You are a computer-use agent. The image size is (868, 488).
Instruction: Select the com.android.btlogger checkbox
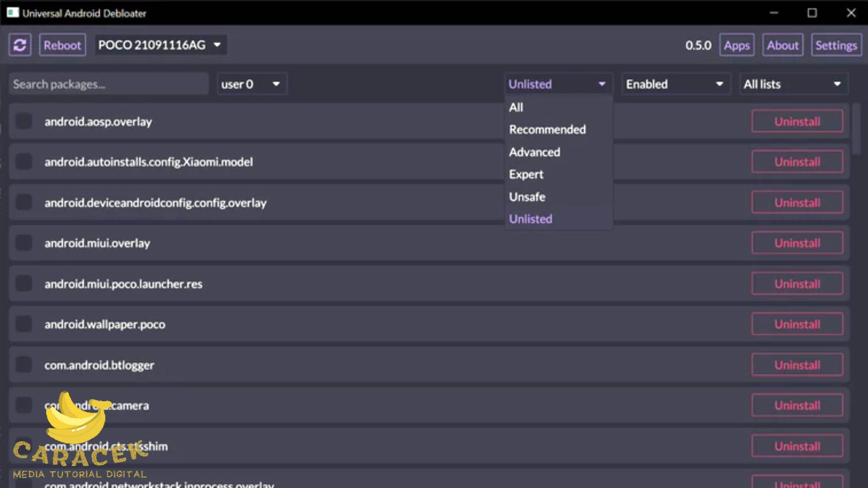click(24, 365)
